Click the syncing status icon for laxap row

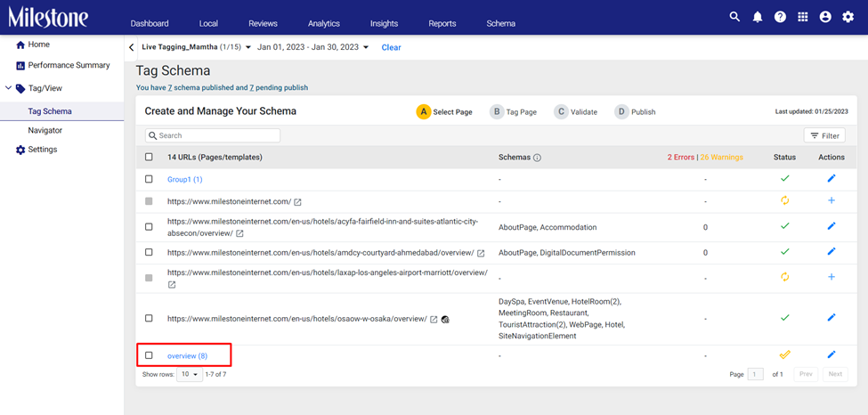784,277
